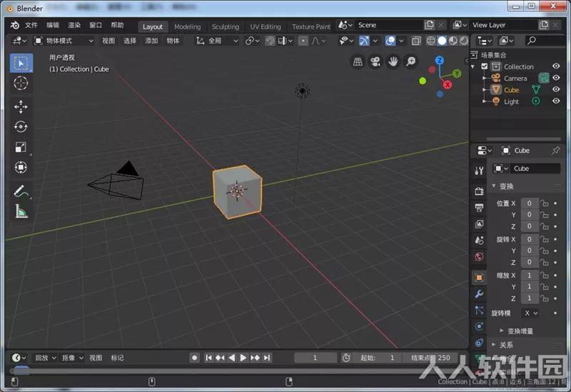This screenshot has width=571, height=392.
Task: Click the magnifier zoom view icon
Action: 411,61
